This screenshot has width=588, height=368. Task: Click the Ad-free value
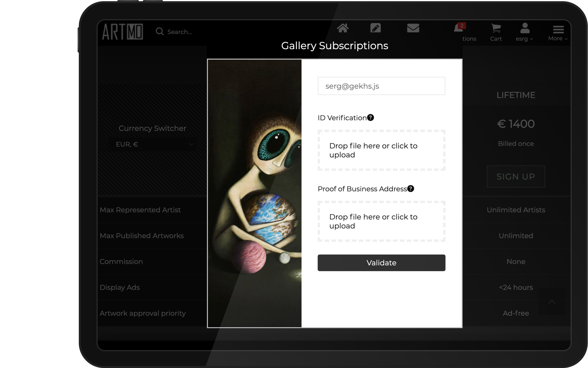click(x=516, y=313)
